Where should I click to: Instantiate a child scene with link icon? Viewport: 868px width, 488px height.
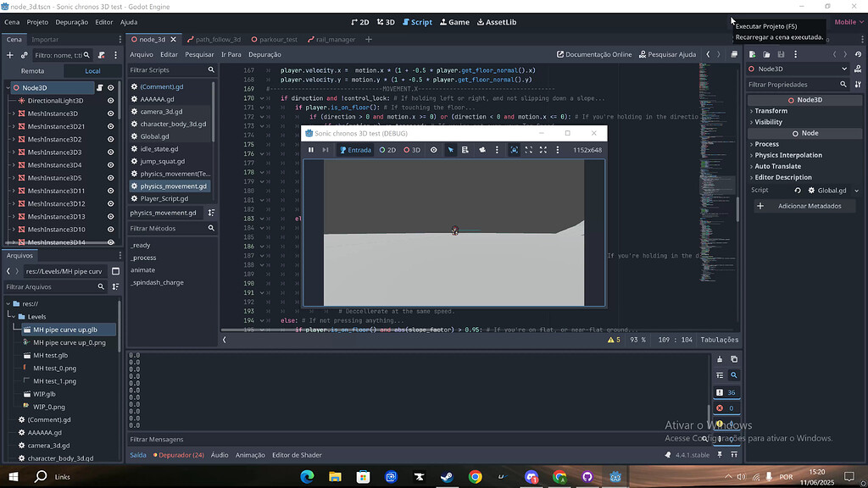[x=24, y=55]
